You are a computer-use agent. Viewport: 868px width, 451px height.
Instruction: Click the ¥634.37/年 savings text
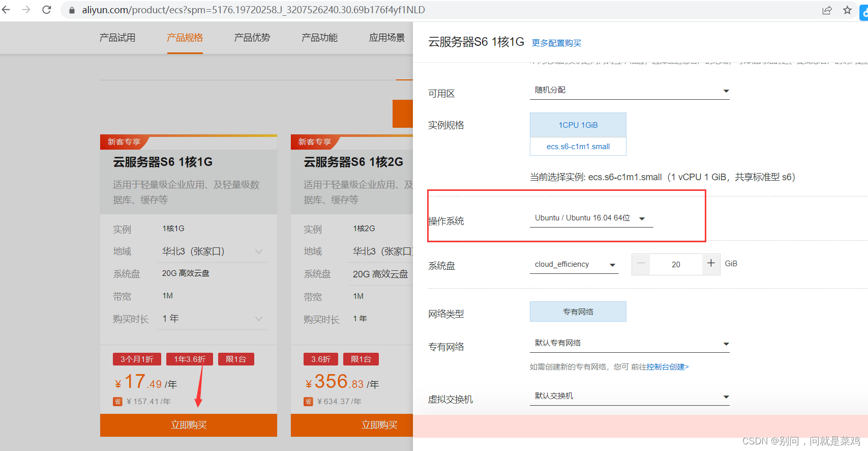[339, 402]
